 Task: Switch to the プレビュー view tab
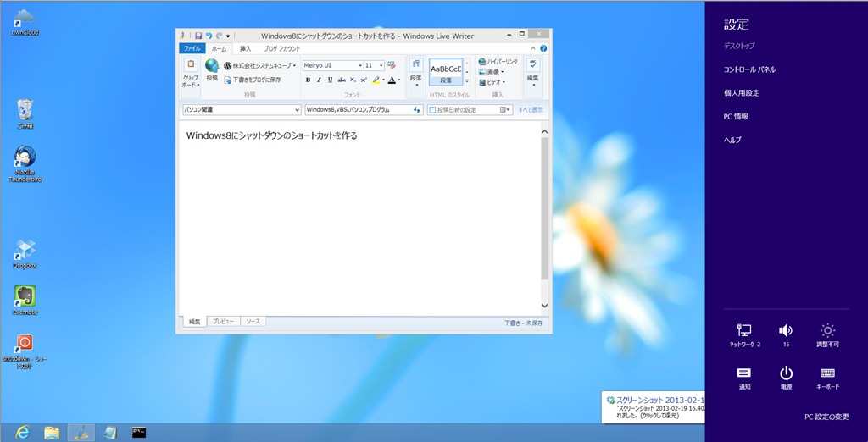coord(224,321)
